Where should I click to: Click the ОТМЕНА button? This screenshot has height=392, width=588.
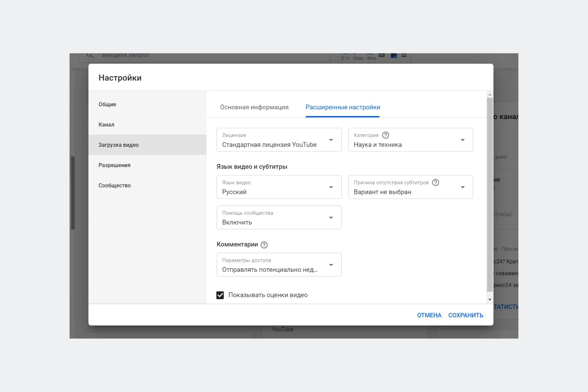pos(429,315)
